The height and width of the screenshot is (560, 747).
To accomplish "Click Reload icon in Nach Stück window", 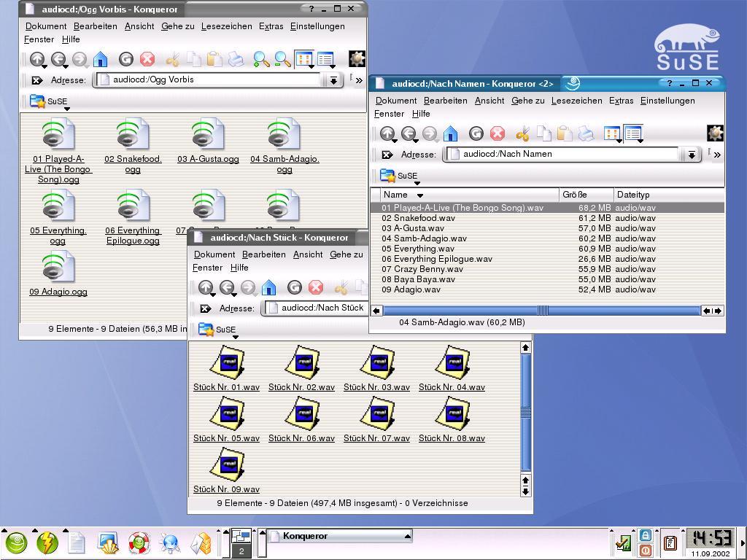I will tap(295, 287).
